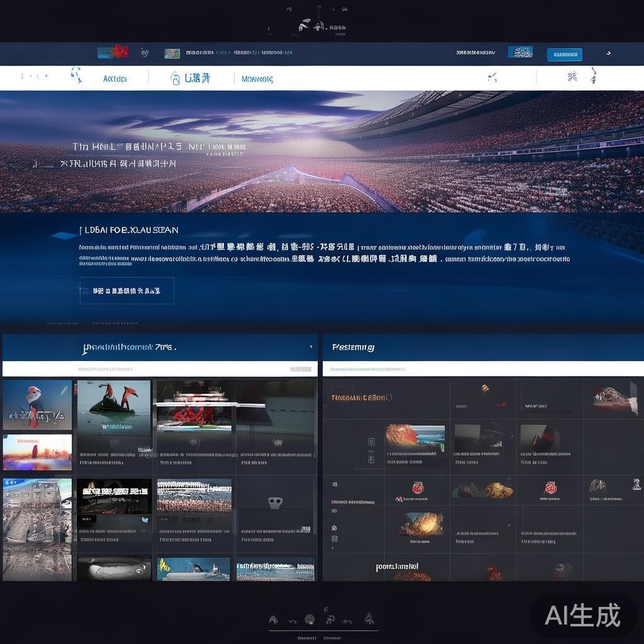The width and height of the screenshot is (644, 644).
Task: Open the red bird thumbnail in left panel
Action: (x=37, y=404)
